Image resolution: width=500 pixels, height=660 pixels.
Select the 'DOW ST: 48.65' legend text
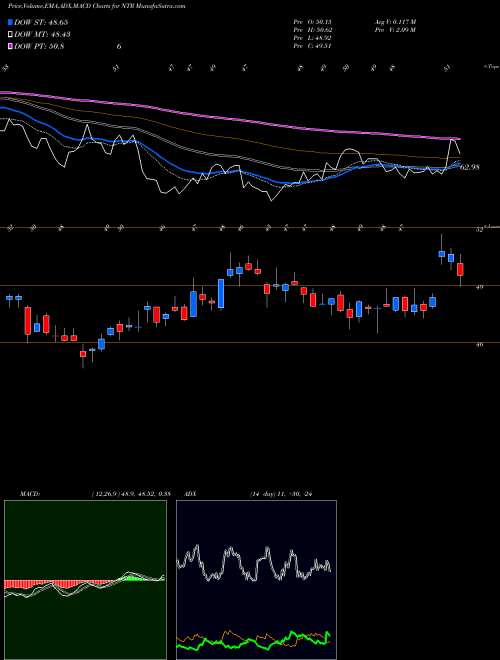click(x=41, y=22)
